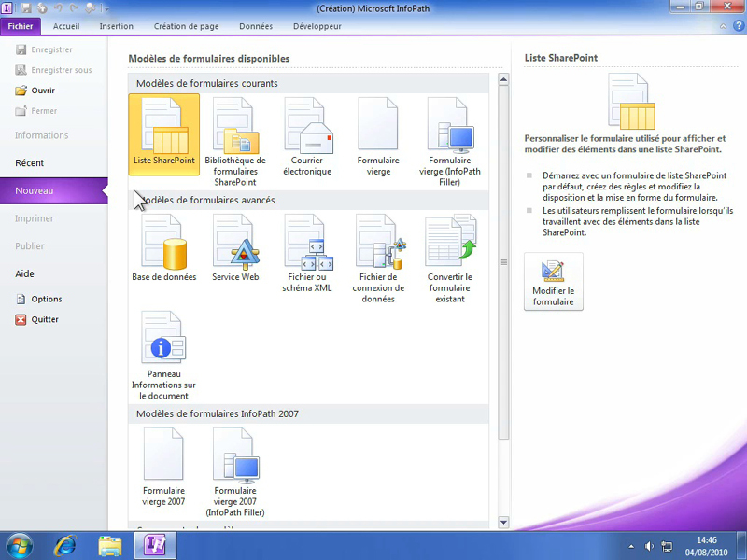Click Quitter to exit InfoPath
The width and height of the screenshot is (747, 560).
pos(37,319)
